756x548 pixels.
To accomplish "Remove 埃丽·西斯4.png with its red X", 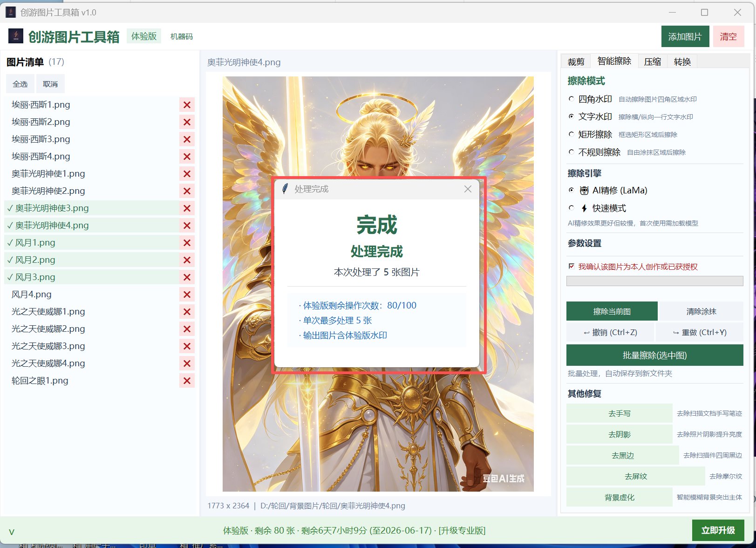I will pyautogui.click(x=187, y=157).
